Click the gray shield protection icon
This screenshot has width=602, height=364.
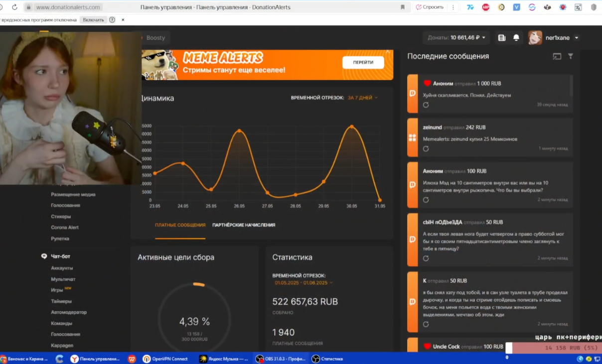click(594, 7)
